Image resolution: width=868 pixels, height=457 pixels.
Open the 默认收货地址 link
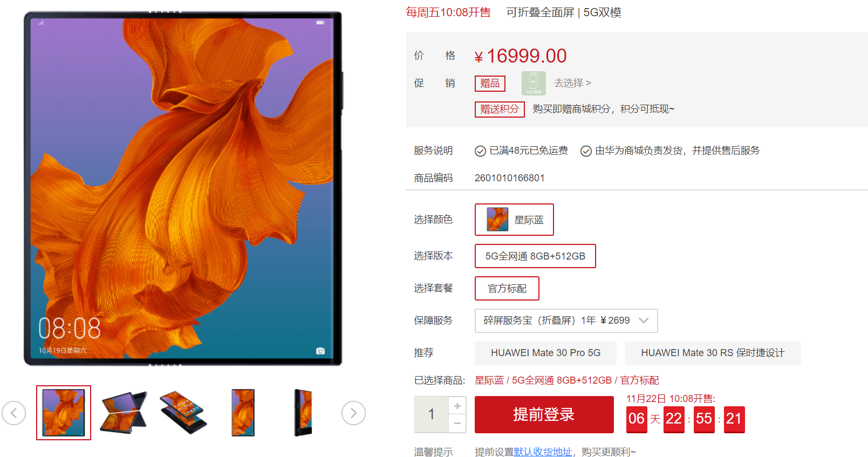coord(543,452)
